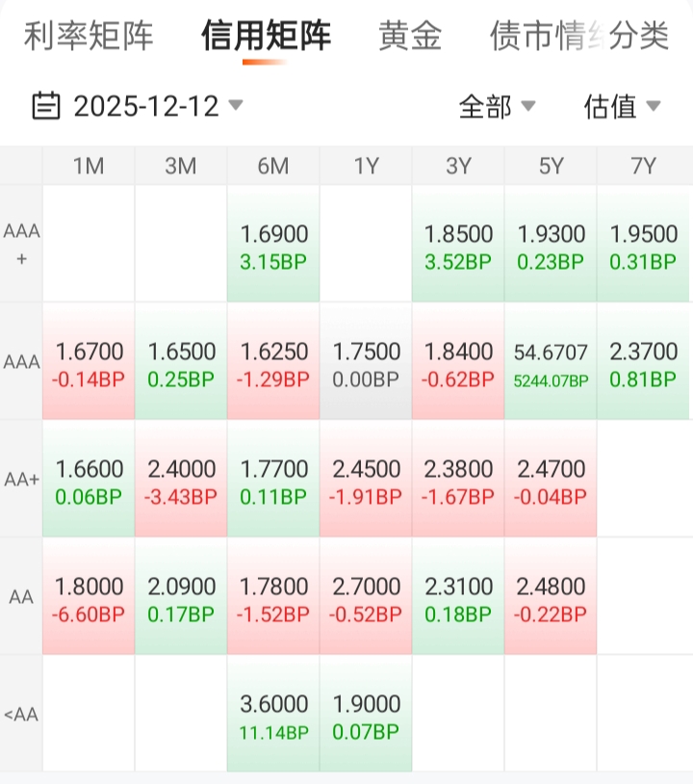Click the AAA 1Y cell with 0.00BP
693x784 pixels.
tap(366, 362)
